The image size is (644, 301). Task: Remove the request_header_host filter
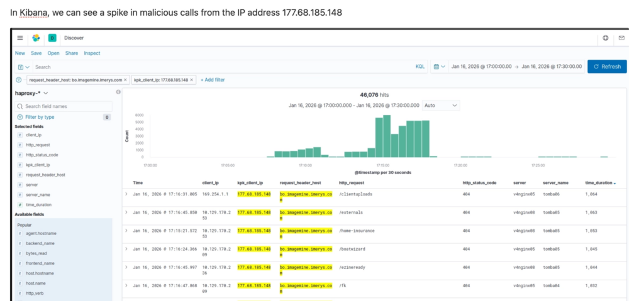tap(126, 80)
